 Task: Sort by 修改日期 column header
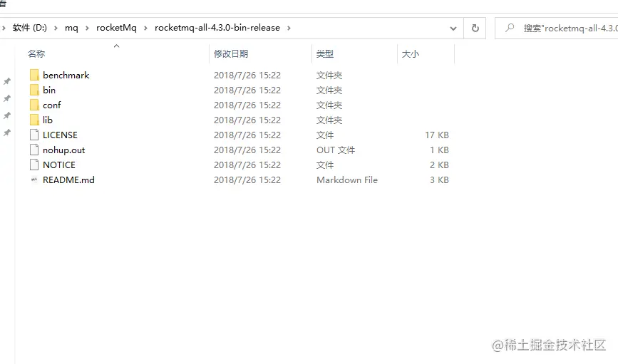click(x=231, y=53)
